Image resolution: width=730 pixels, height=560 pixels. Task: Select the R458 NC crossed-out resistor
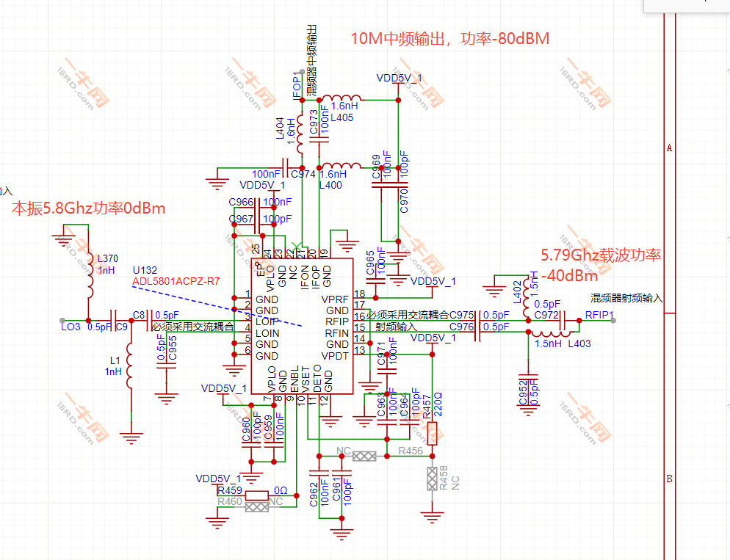432,479
